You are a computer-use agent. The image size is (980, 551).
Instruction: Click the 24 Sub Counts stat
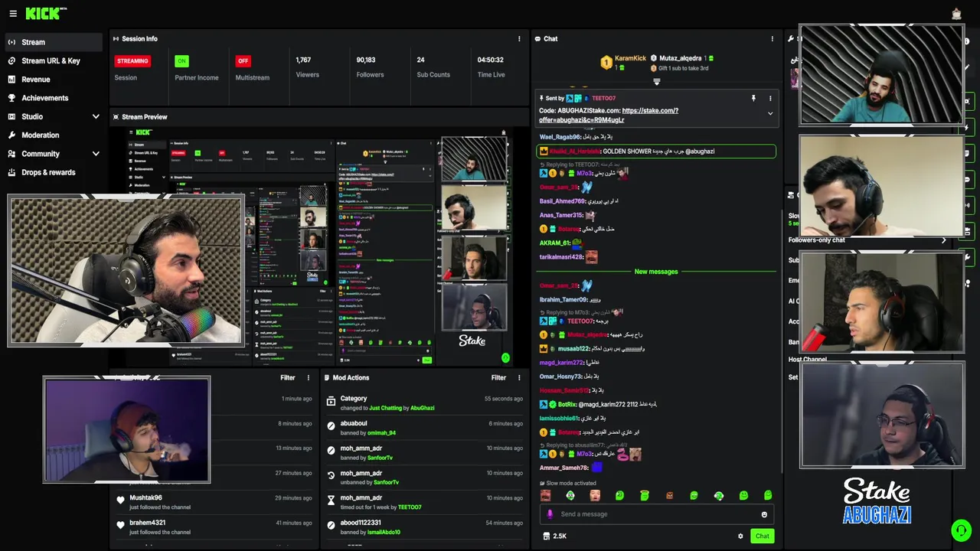tap(433, 67)
